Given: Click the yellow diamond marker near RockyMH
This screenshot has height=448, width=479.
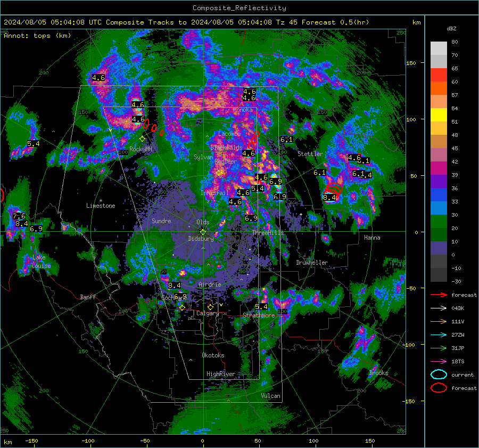Looking at the screenshot, I should point(142,139).
